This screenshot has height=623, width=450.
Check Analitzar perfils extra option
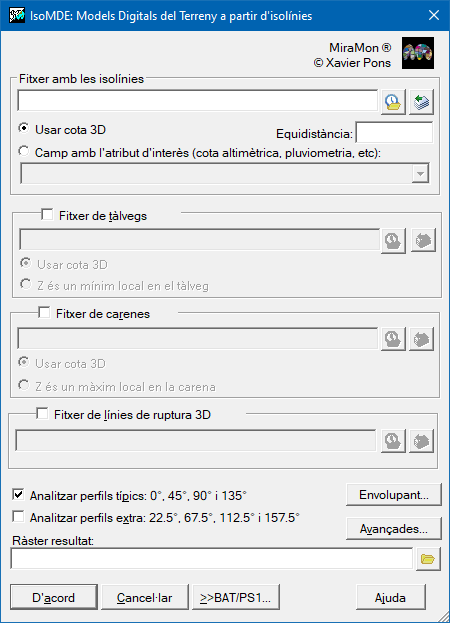tap(18, 517)
